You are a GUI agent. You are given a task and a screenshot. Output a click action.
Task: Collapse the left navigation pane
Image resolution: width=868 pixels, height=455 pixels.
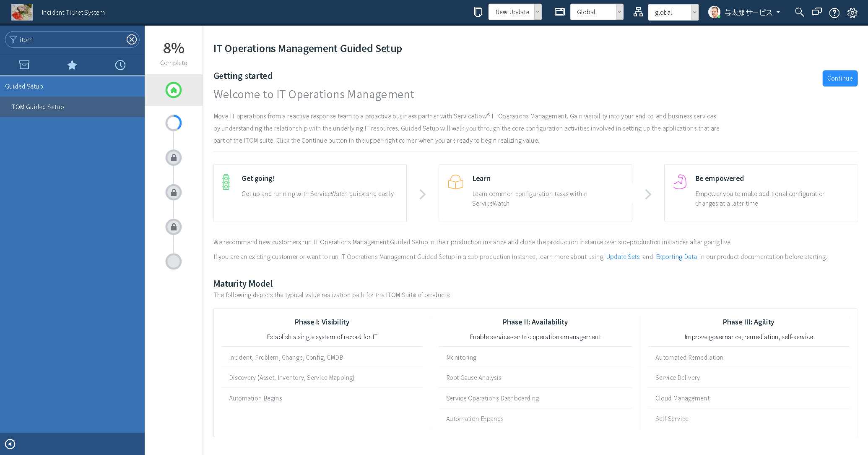tap(10, 444)
